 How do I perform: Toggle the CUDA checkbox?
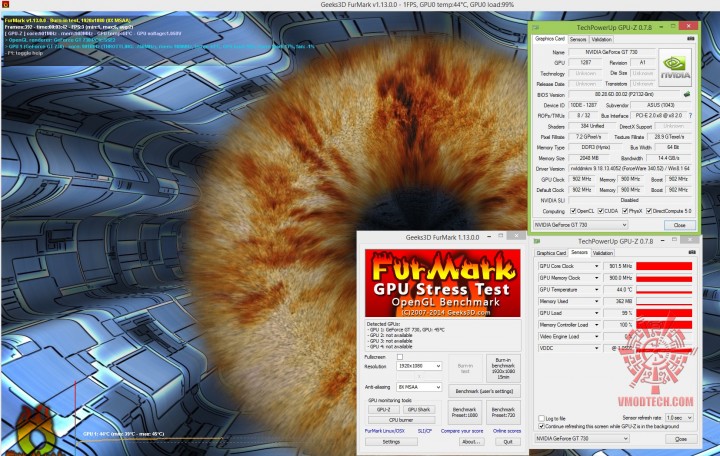(601, 211)
